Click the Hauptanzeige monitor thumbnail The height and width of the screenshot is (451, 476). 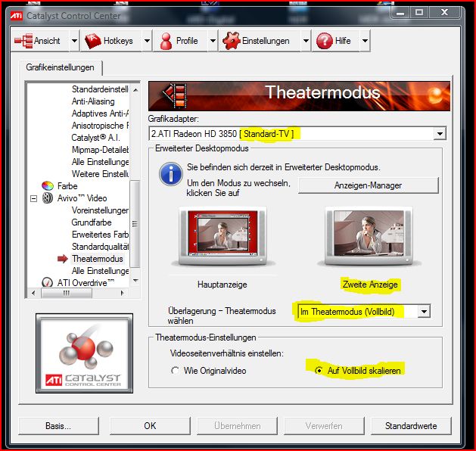click(x=222, y=235)
